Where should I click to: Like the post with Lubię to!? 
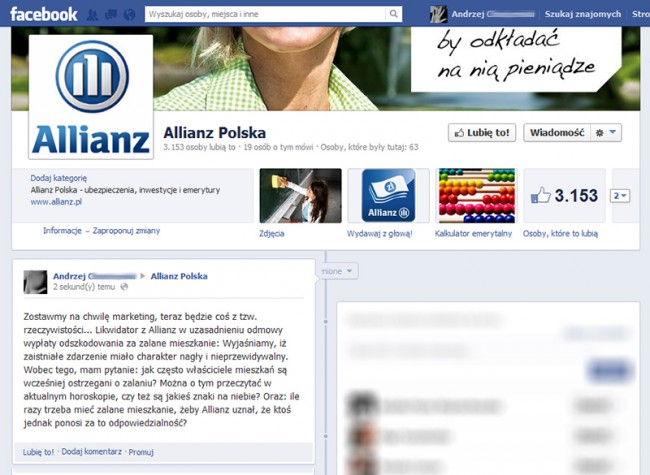[x=38, y=452]
